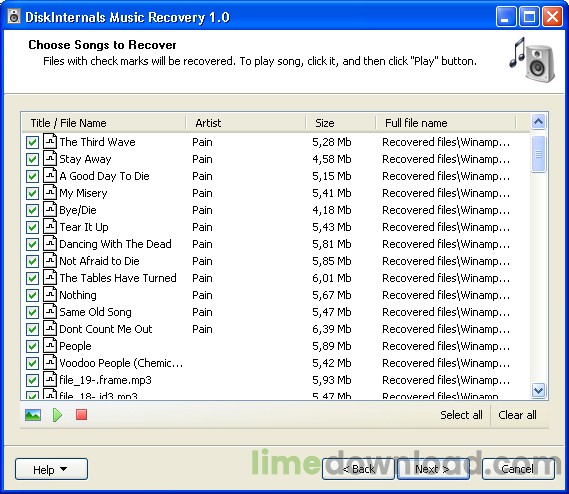Click file icon next to Same Old Song
Image resolution: width=569 pixels, height=494 pixels.
click(x=50, y=311)
